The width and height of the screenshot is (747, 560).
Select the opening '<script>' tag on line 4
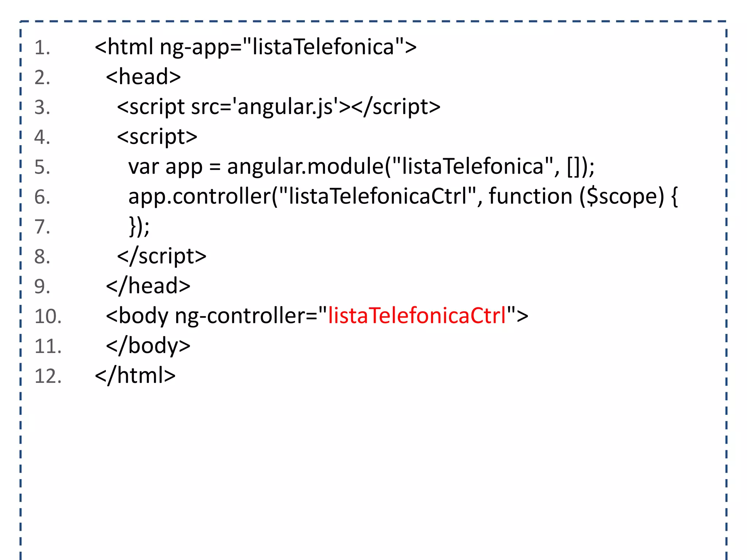[x=157, y=137]
